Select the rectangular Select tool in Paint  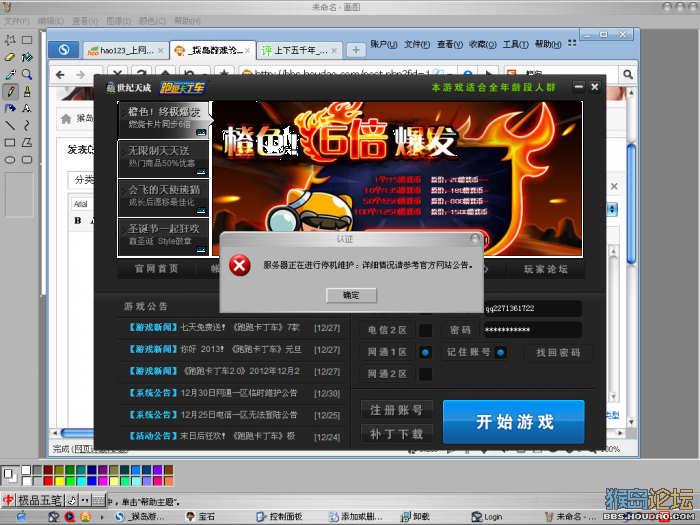point(27,40)
